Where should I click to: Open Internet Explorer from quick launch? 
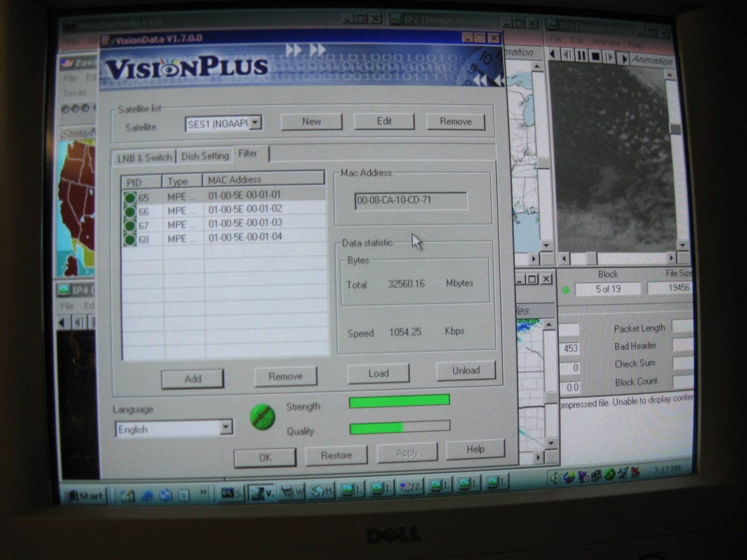[x=147, y=495]
